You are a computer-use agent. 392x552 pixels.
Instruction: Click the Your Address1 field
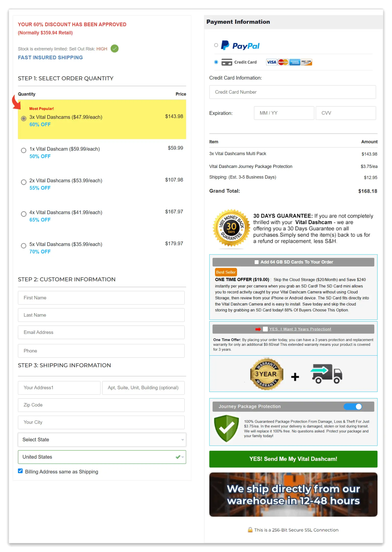59,388
